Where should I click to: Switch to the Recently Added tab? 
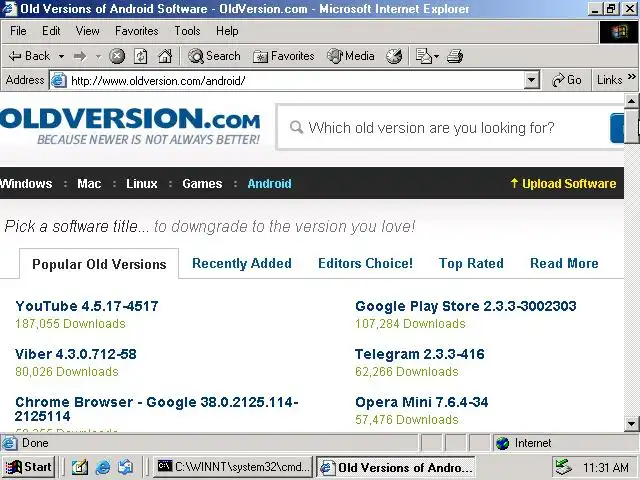click(x=242, y=263)
